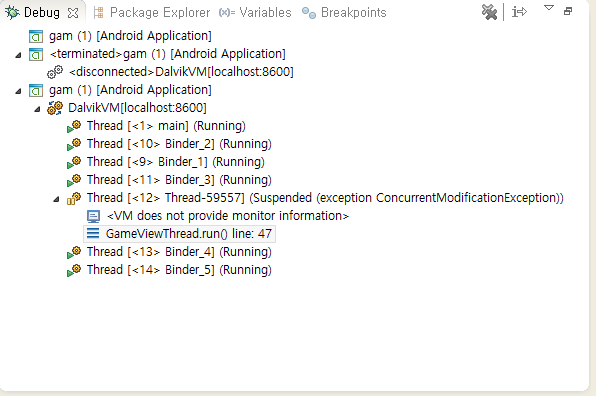Click the first gam (1) Android Application icon
The image size is (596, 396).
coord(36,36)
